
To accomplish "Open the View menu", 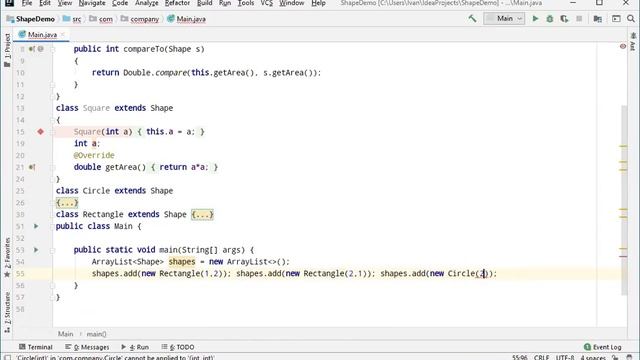I will 64,3.
